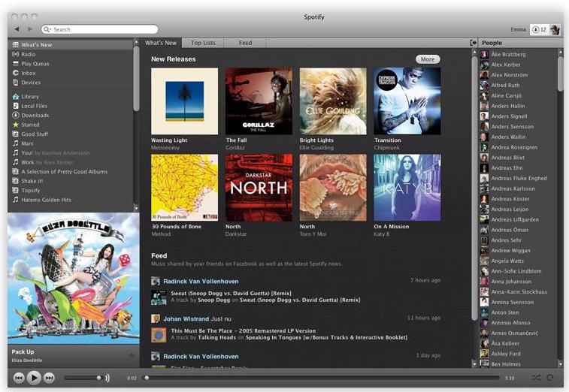
Task: Collapse the People sidebar panel
Action: 474,43
